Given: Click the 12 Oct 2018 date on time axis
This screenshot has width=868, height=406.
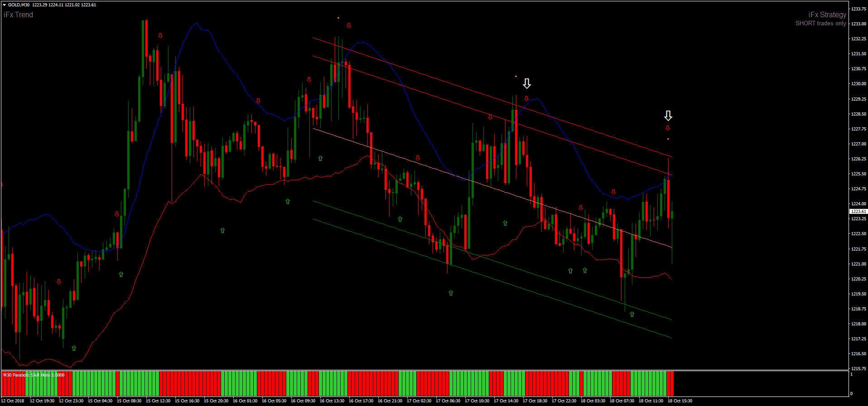Looking at the screenshot, I should coord(13,401).
